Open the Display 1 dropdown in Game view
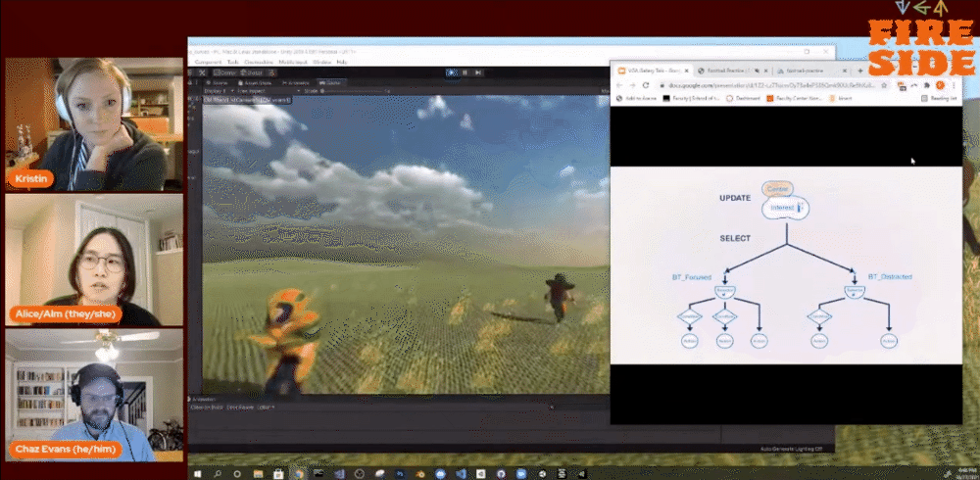Screen dimensions: 980x480 [218, 91]
